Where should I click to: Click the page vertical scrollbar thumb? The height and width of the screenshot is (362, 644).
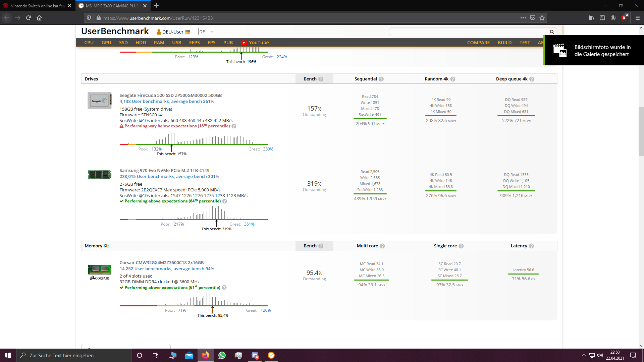coord(641,131)
